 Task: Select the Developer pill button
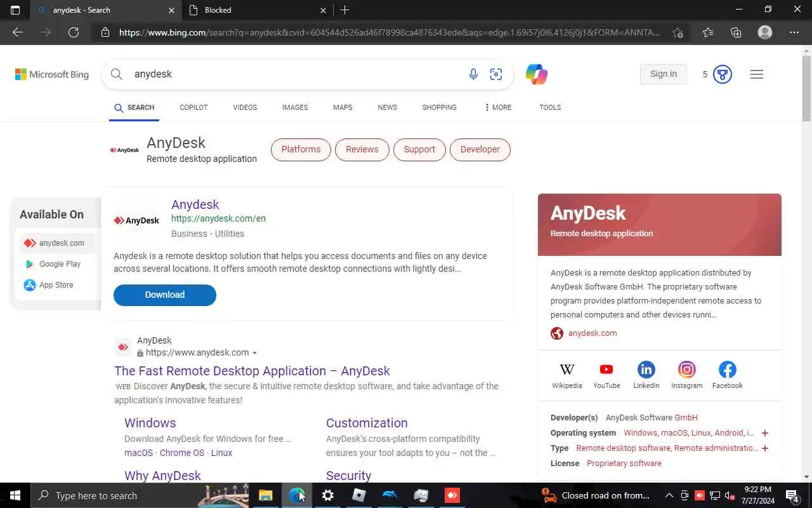[480, 149]
